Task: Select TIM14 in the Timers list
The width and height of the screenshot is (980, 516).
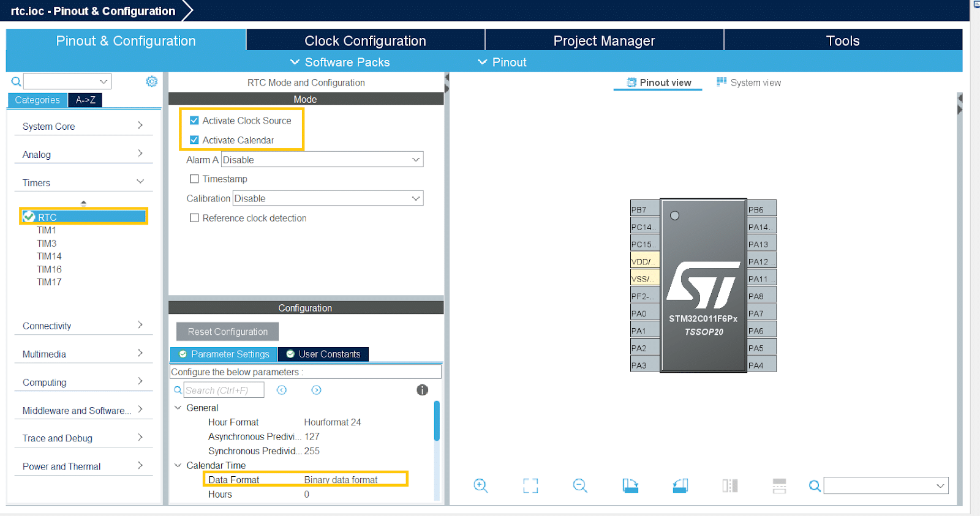Action: coord(49,256)
